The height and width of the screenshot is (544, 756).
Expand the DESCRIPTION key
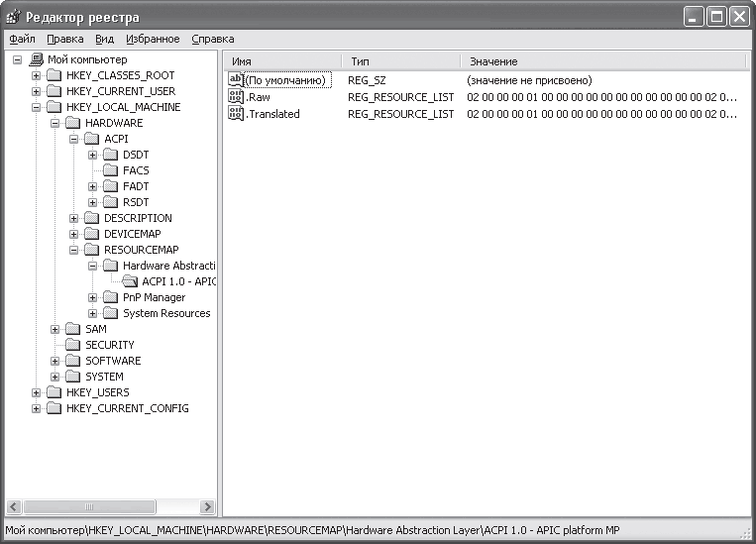(x=73, y=218)
